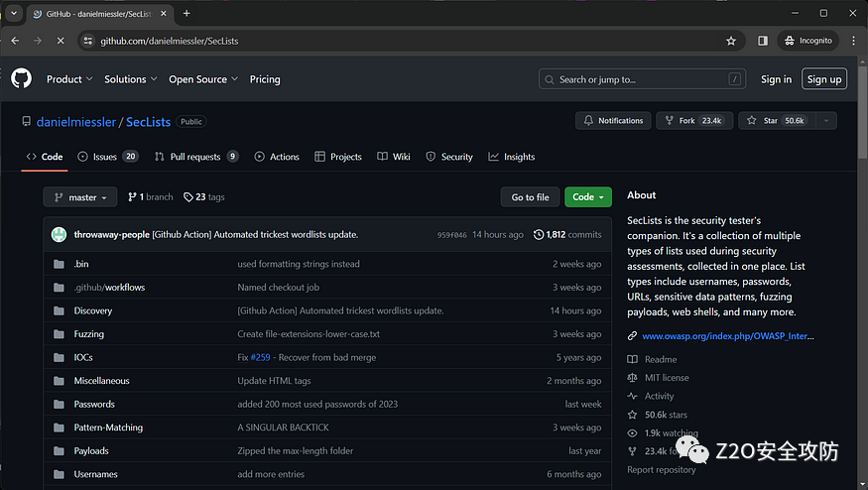This screenshot has width=868, height=490.
Task: Click the GitHub Octocat logo
Action: (22, 78)
